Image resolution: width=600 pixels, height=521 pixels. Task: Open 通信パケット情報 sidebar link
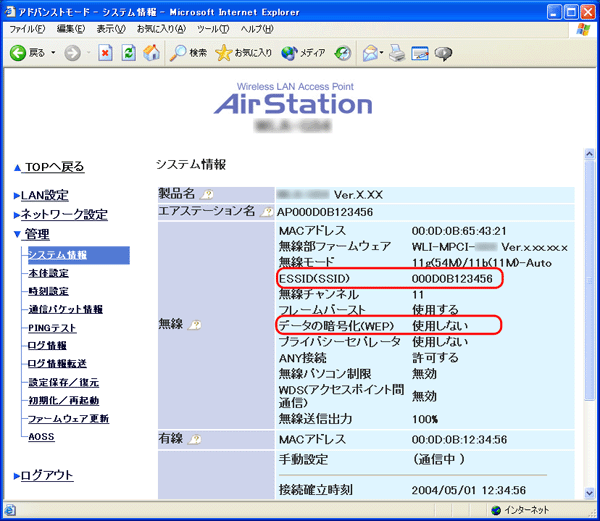pyautogui.click(x=65, y=309)
